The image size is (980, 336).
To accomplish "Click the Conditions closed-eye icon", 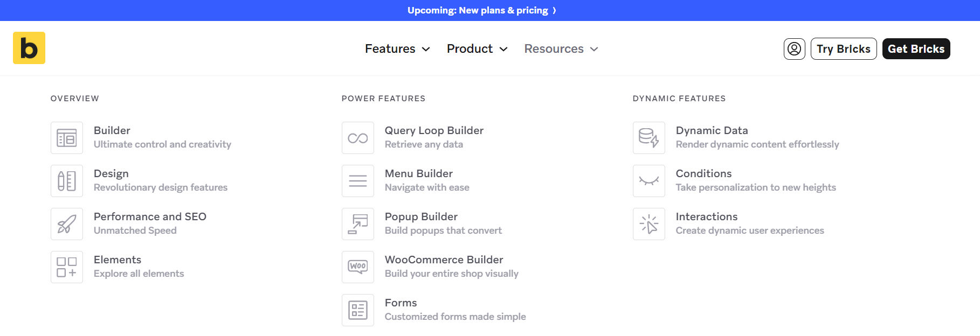I will [649, 181].
